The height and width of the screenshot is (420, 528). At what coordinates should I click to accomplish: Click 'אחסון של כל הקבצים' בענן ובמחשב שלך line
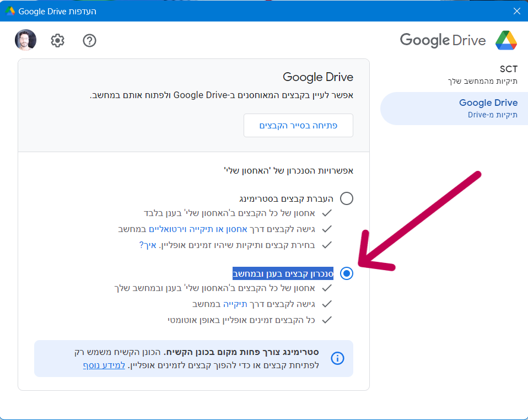(x=215, y=288)
